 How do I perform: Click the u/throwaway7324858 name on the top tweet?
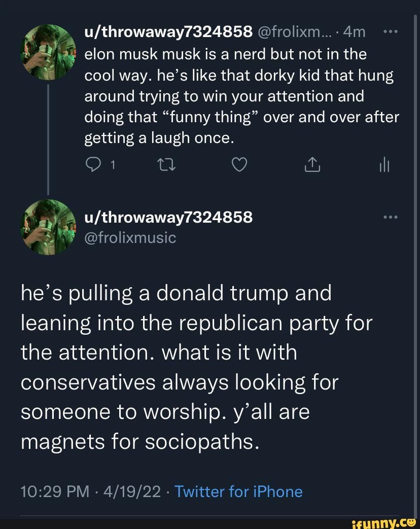pos(168,32)
